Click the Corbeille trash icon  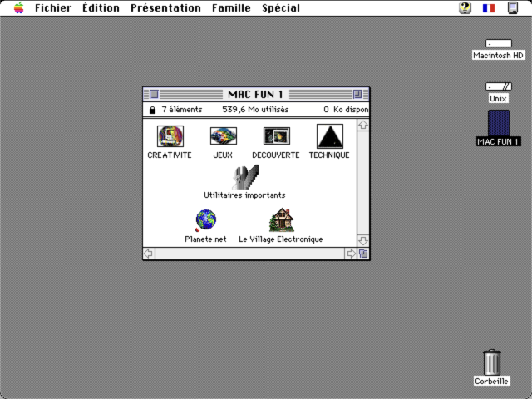[x=491, y=362]
